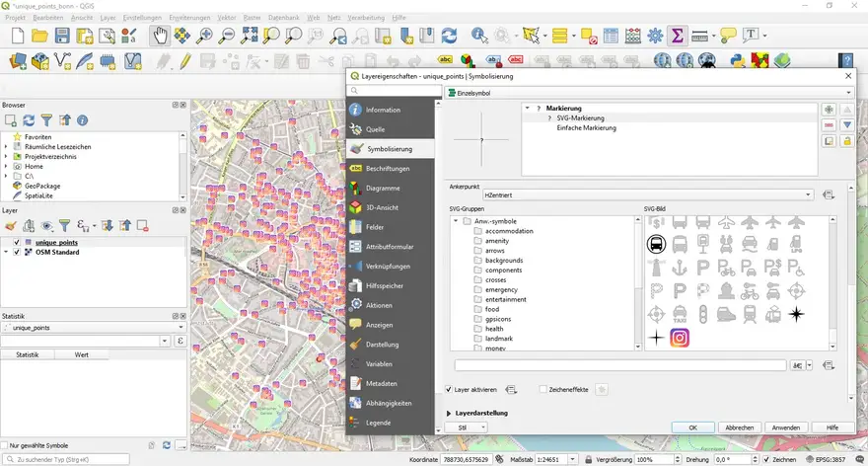
Task: Collapse the Anw.-symbole tree group
Action: tap(456, 221)
